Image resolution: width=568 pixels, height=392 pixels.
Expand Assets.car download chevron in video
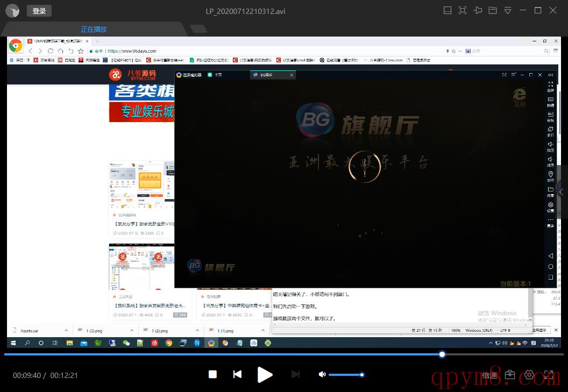coord(66,330)
